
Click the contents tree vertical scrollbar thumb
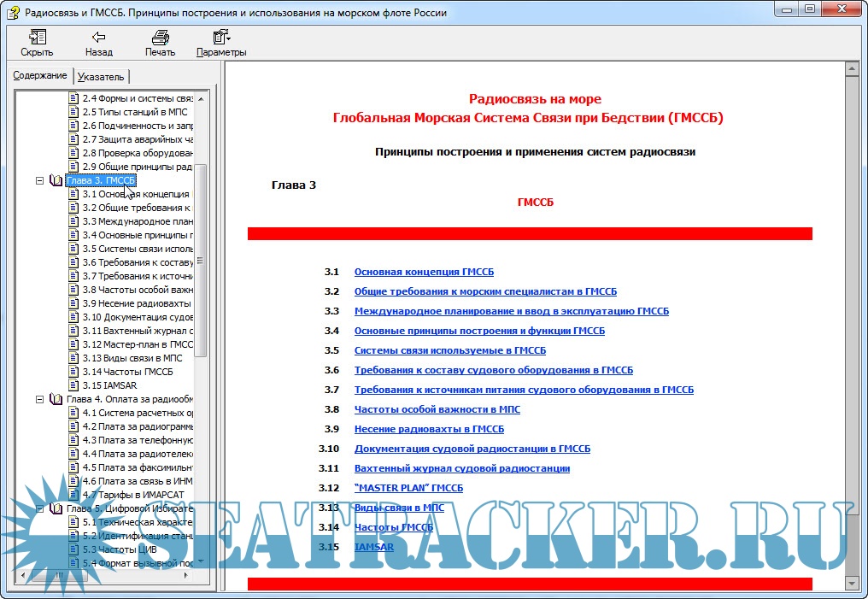200,261
